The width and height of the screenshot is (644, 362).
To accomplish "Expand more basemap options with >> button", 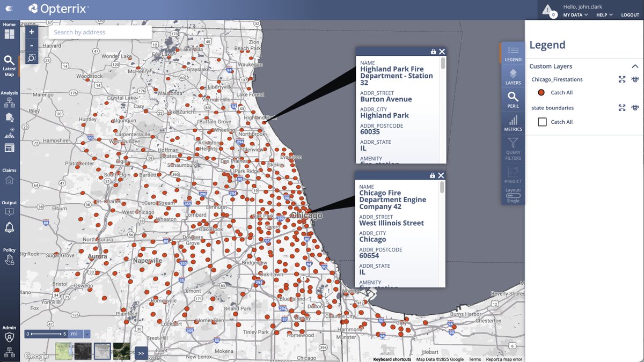I will click(141, 353).
